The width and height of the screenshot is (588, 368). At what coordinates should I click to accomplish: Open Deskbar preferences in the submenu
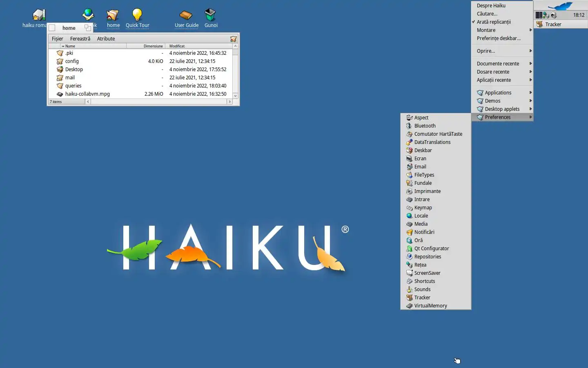point(436,150)
